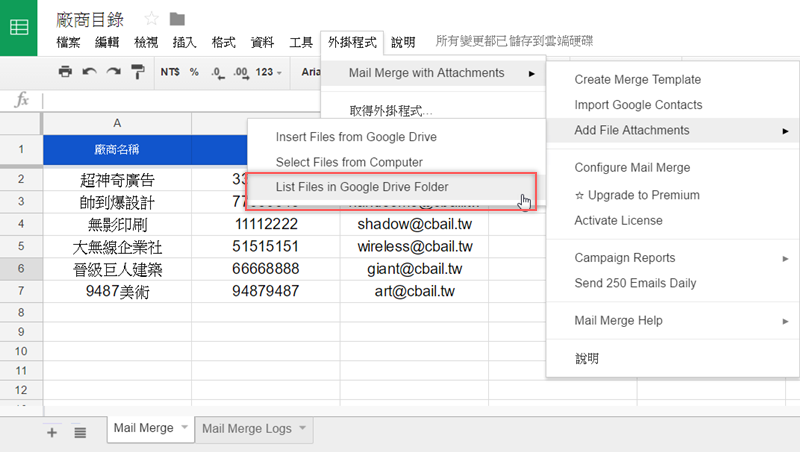Click the 外掛程式 menu
The height and width of the screenshot is (452, 800).
pyautogui.click(x=352, y=42)
